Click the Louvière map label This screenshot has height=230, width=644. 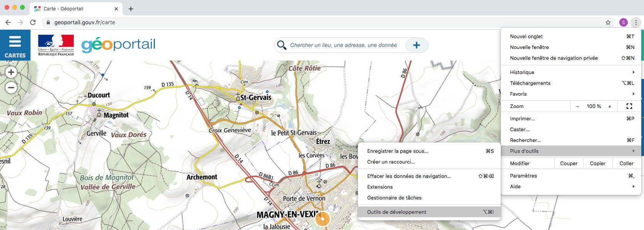pyautogui.click(x=73, y=219)
